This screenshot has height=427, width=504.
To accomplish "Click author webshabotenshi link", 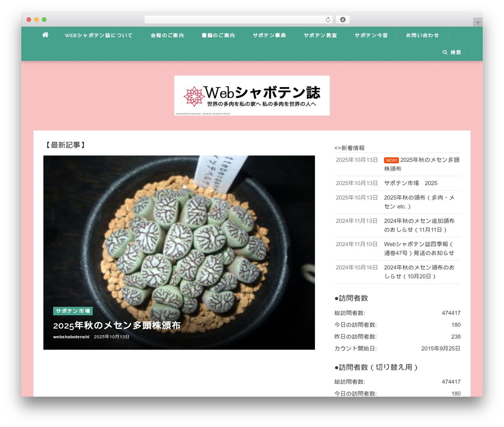I will click(x=71, y=337).
